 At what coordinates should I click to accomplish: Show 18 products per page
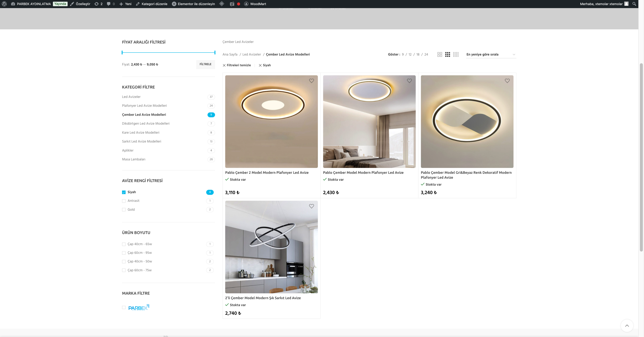coord(418,55)
